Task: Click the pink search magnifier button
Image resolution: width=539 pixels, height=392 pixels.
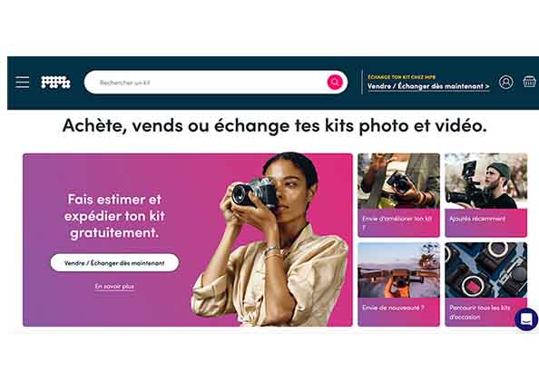Action: point(335,83)
